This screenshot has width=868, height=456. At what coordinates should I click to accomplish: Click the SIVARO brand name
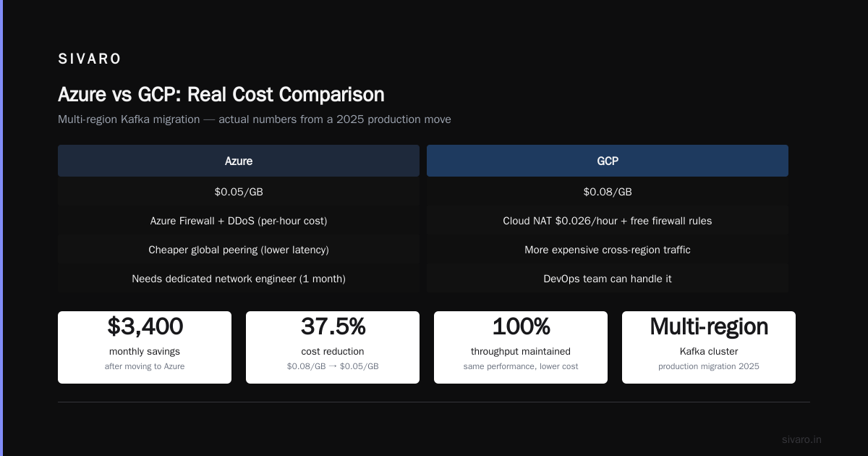click(90, 59)
